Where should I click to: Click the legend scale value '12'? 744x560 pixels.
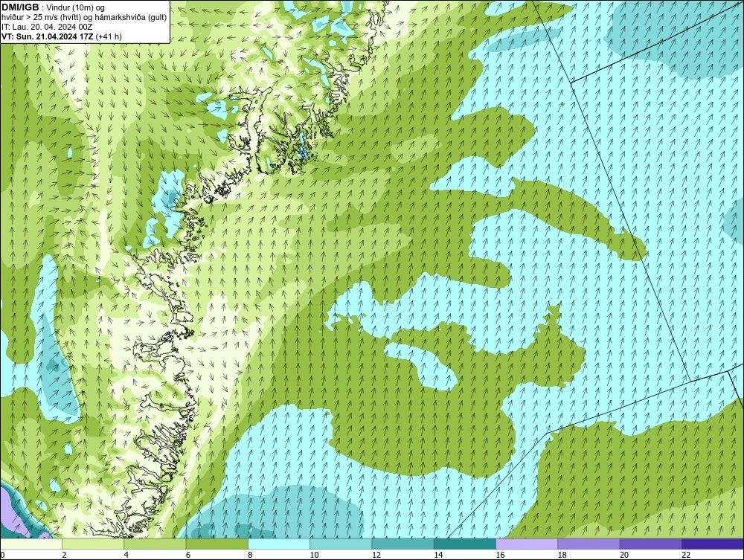(376, 555)
